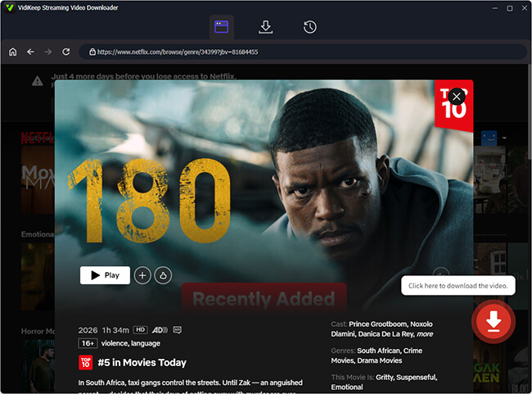The width and height of the screenshot is (532, 394).
Task: Minimize the VidiKeep window
Action: click(x=495, y=8)
